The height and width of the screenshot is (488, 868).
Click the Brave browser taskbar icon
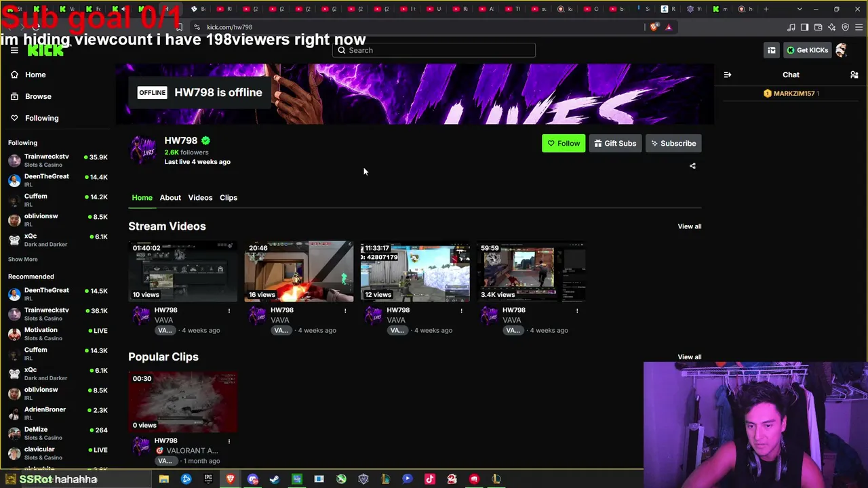[x=231, y=479]
